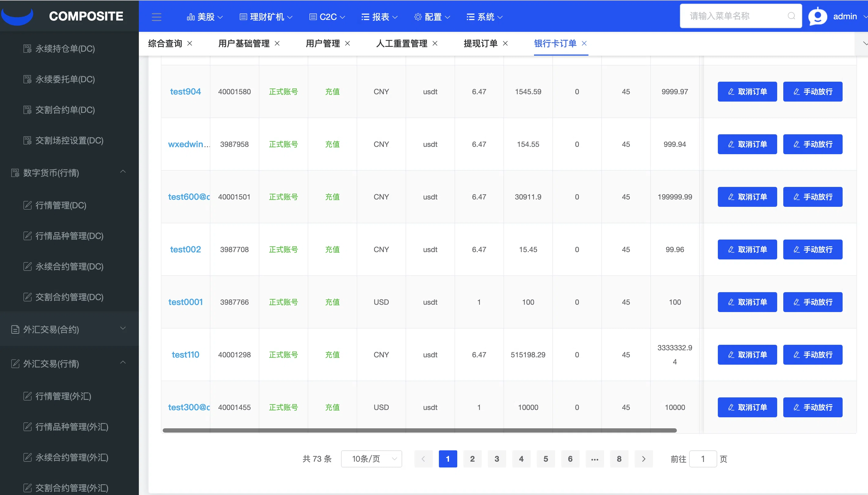Open the 美股 top menu
This screenshot has height=495, width=868.
coord(205,17)
